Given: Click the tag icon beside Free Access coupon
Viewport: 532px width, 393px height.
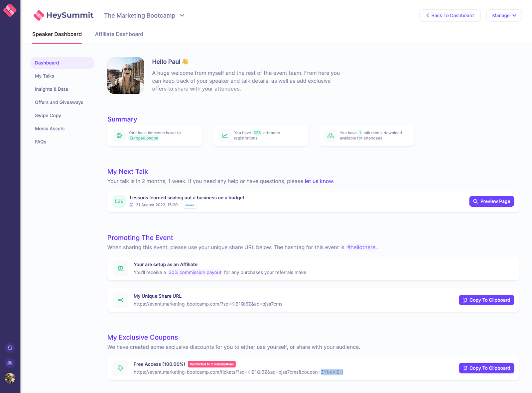Looking at the screenshot, I should pos(120,368).
